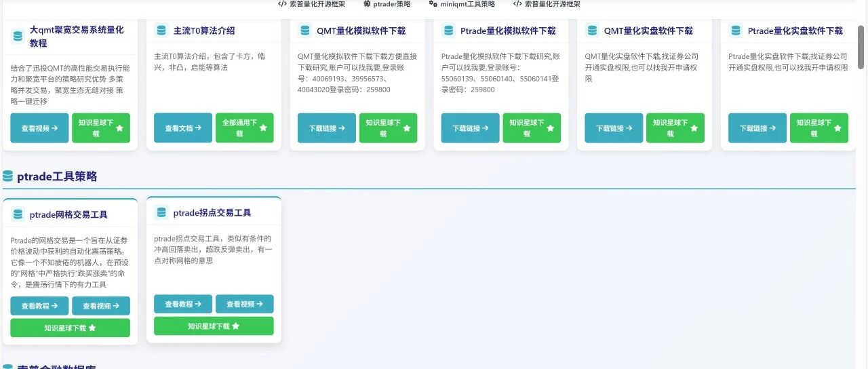This screenshot has width=868, height=369.
Task: Click 知识星球下载 on QMT量化模拟软件下载 card
Action: pos(388,128)
